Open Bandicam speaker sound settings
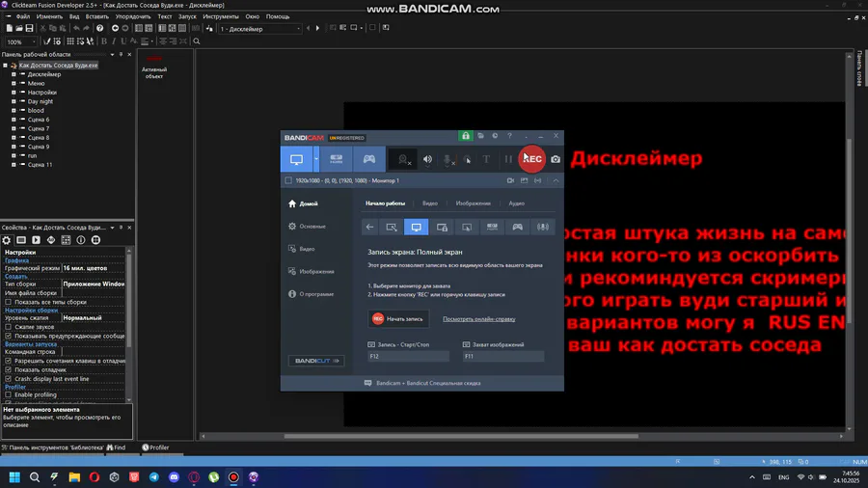This screenshot has width=868, height=488. [427, 159]
